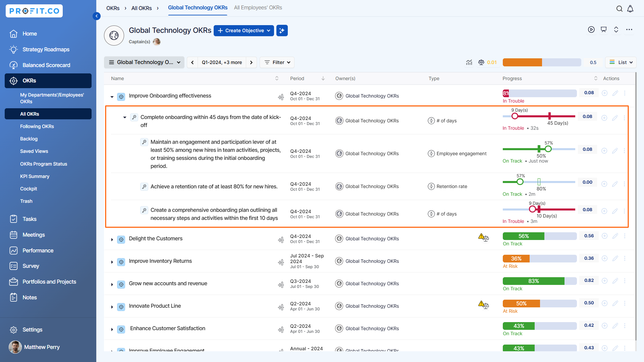Viewport: 644px width, 362px height.
Task: Open the chart insights icon near weight
Action: click(469, 62)
